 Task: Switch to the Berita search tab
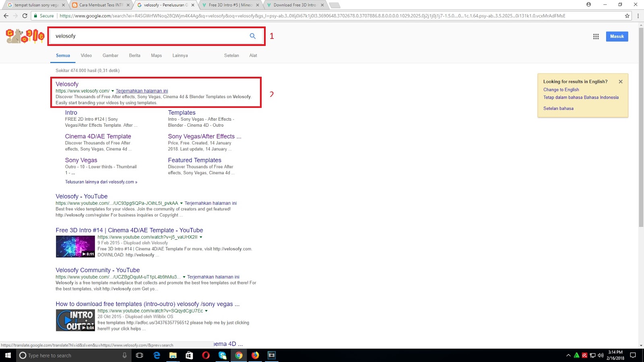(134, 56)
